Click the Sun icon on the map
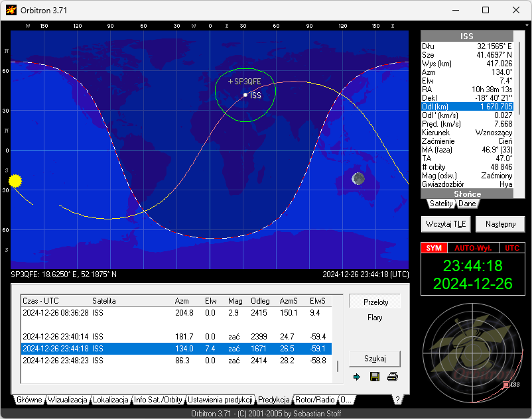532x419 pixels. [x=15, y=181]
